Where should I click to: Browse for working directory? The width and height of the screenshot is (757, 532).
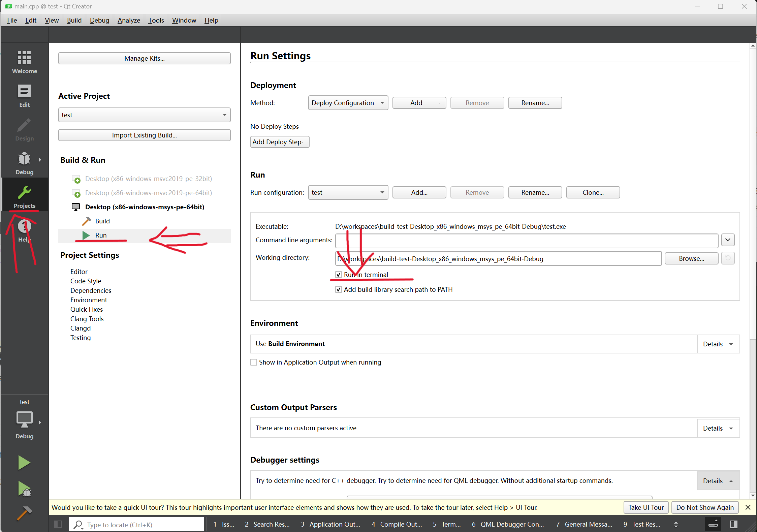[691, 258]
